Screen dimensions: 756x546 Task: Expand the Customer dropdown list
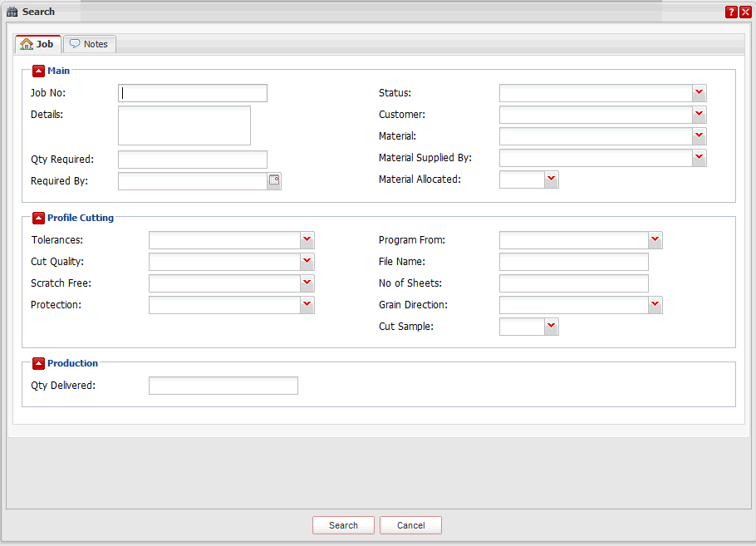tap(699, 115)
